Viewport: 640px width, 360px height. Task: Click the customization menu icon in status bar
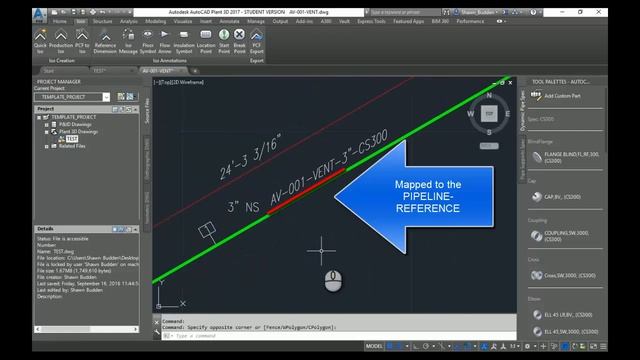[603, 346]
